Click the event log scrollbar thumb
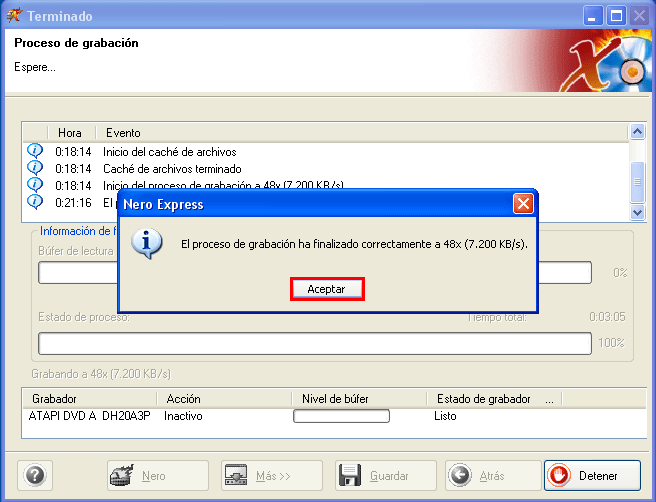Image resolution: width=656 pixels, height=502 pixels. (x=637, y=182)
